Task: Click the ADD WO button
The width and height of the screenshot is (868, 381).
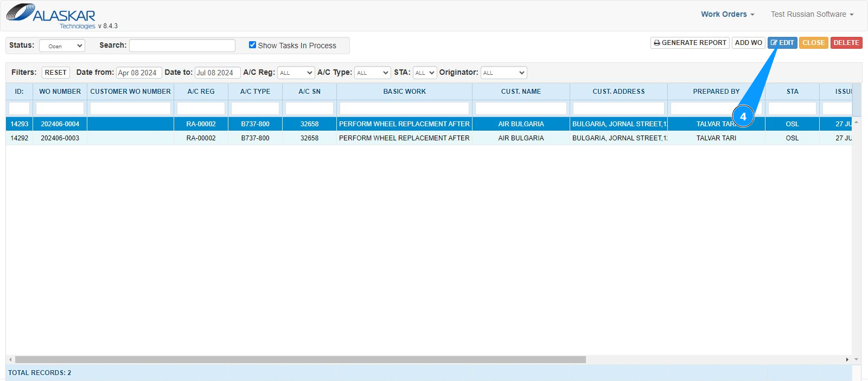Action: click(749, 43)
